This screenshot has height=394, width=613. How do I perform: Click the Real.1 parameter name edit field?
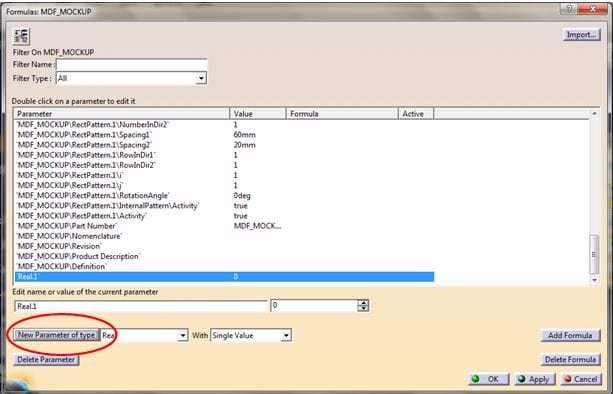click(141, 306)
